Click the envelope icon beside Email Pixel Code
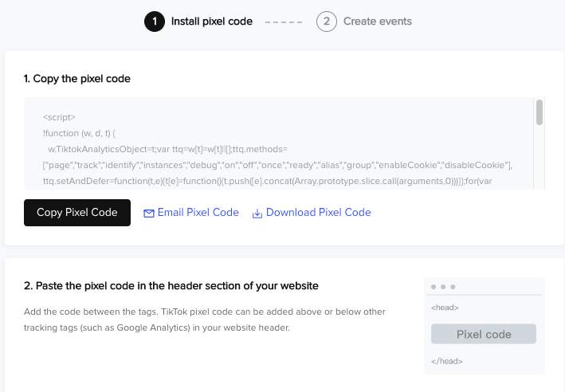This screenshot has height=392, width=565. 148,213
